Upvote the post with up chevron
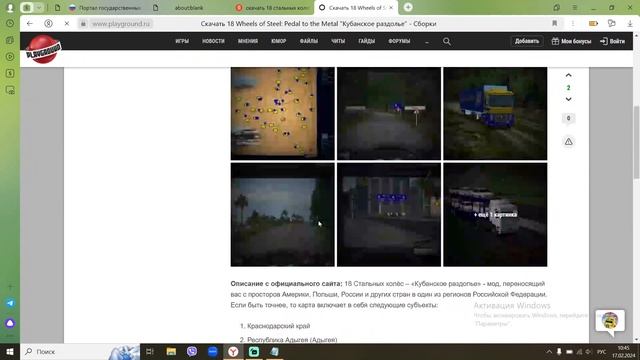 568,75
